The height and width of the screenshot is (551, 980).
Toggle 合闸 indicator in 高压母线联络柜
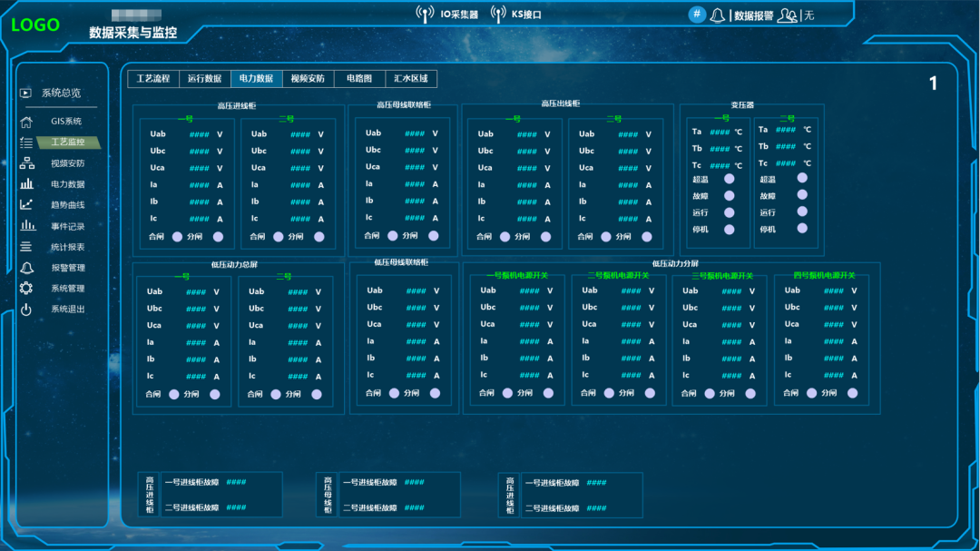[393, 236]
